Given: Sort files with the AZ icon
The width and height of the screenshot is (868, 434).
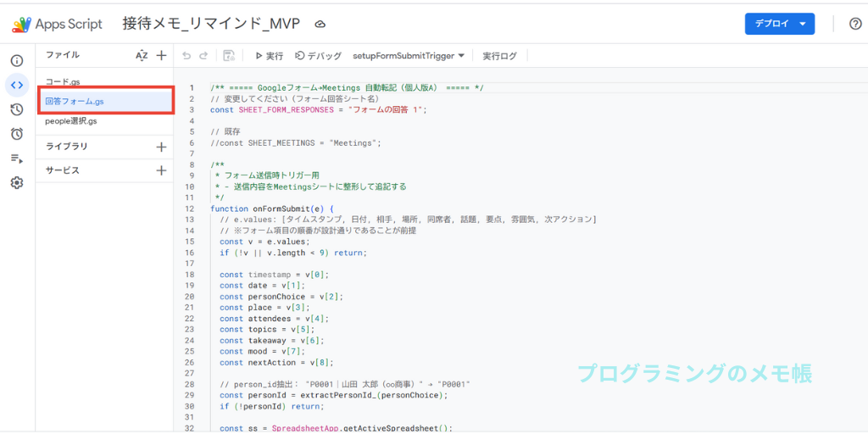Looking at the screenshot, I should 142,56.
